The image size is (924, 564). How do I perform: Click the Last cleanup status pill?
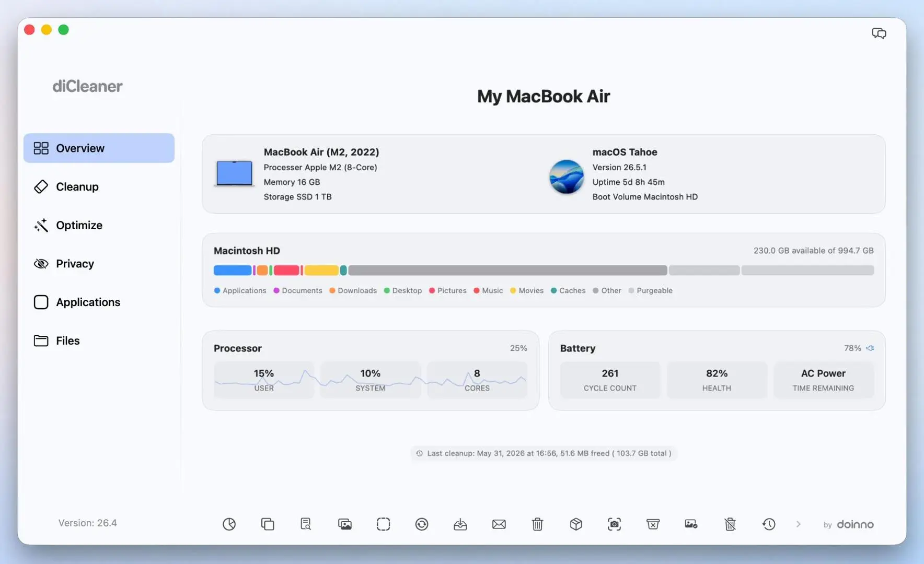tap(544, 453)
